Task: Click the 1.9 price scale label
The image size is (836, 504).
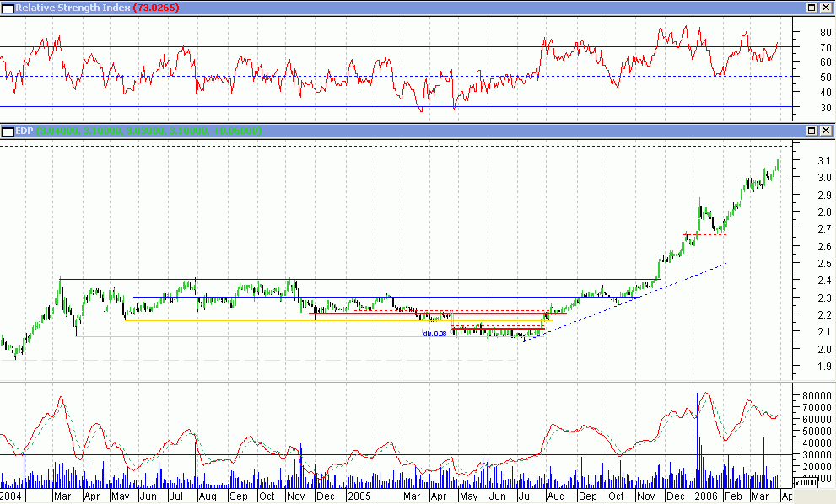Action: (824, 366)
